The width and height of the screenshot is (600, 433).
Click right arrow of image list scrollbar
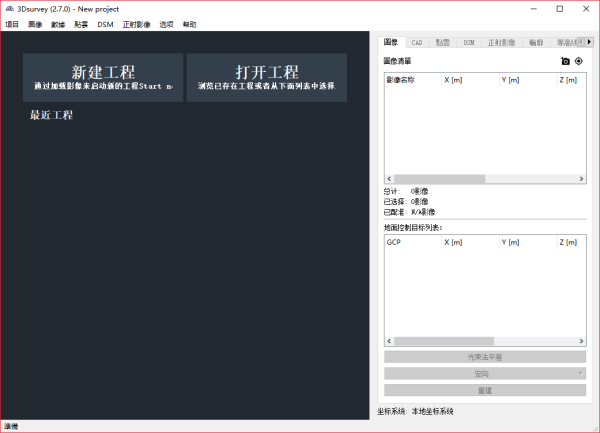pyautogui.click(x=582, y=180)
